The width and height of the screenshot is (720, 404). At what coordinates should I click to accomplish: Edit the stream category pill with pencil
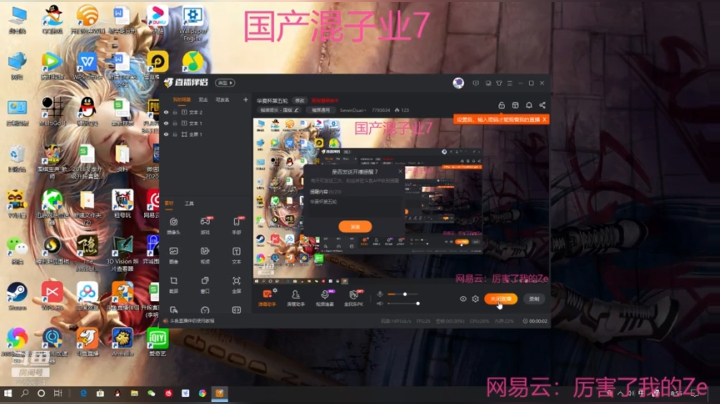(279, 110)
